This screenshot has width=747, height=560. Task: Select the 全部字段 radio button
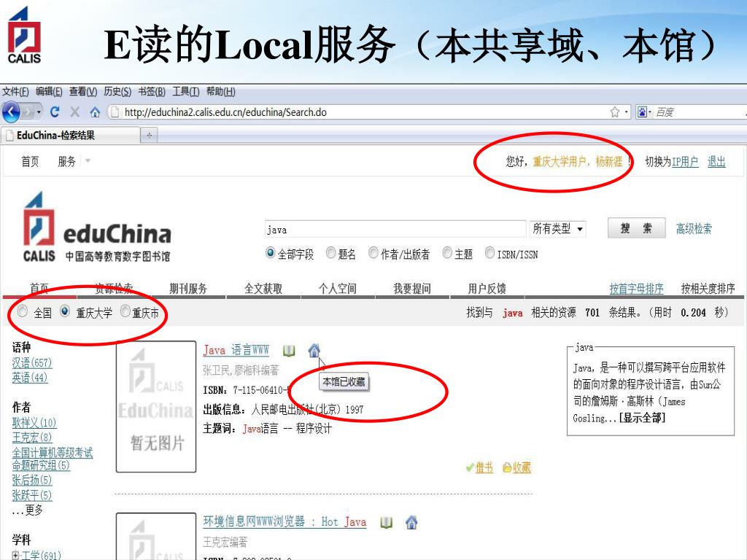click(x=270, y=253)
